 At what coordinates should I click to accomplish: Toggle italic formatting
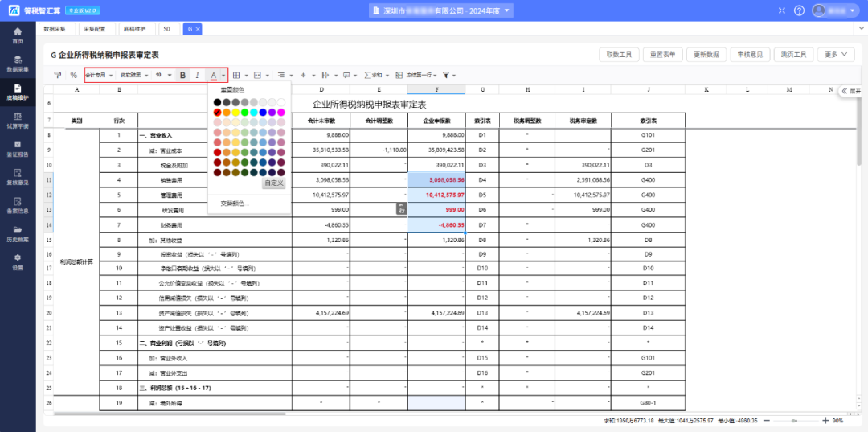click(197, 75)
